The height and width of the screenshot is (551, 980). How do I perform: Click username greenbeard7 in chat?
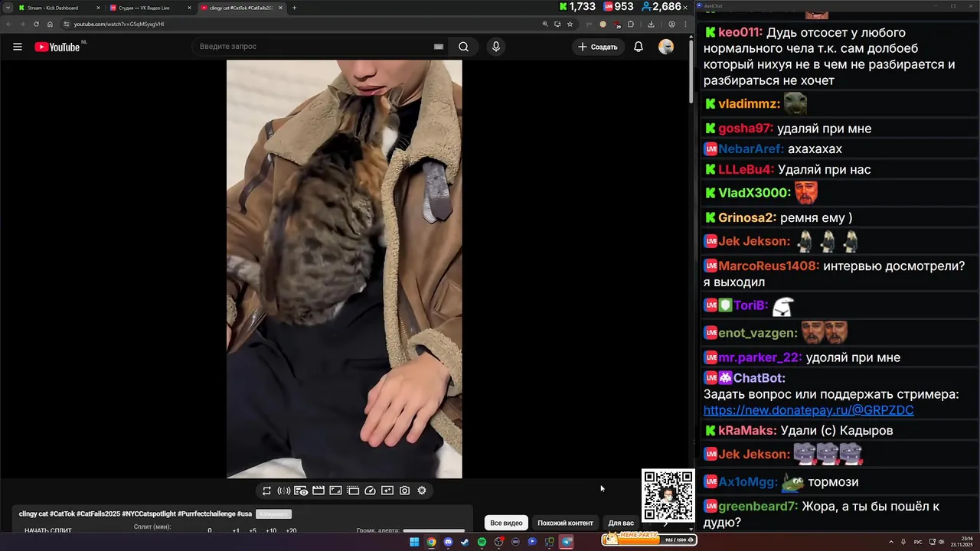pos(758,507)
